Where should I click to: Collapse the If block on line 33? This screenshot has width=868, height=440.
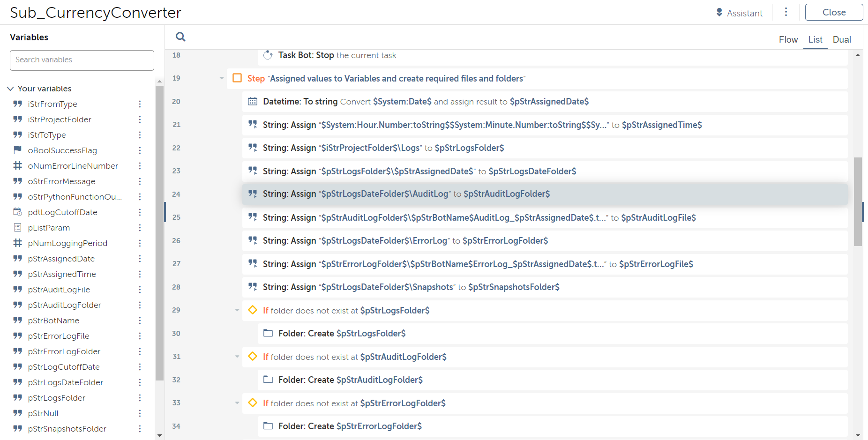click(237, 403)
